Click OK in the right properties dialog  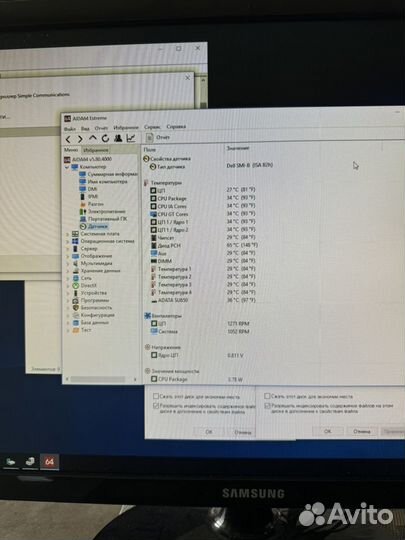coord(328,431)
